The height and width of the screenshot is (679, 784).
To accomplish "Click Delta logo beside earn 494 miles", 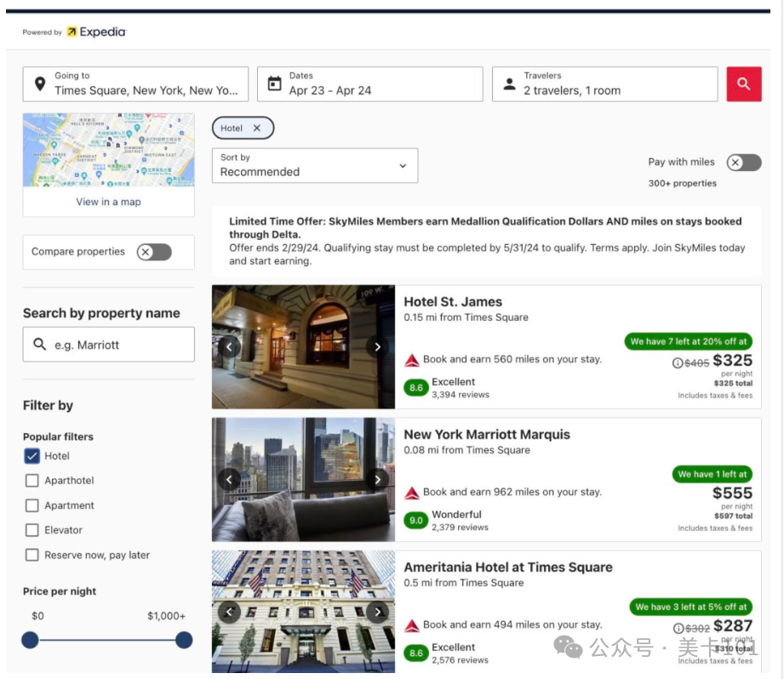I will [x=411, y=625].
